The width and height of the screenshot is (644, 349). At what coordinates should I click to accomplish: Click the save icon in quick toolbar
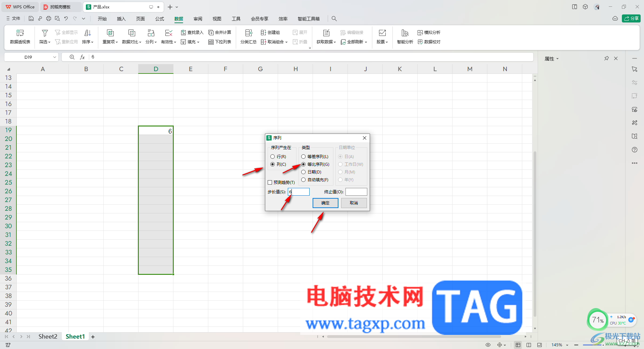[31, 19]
